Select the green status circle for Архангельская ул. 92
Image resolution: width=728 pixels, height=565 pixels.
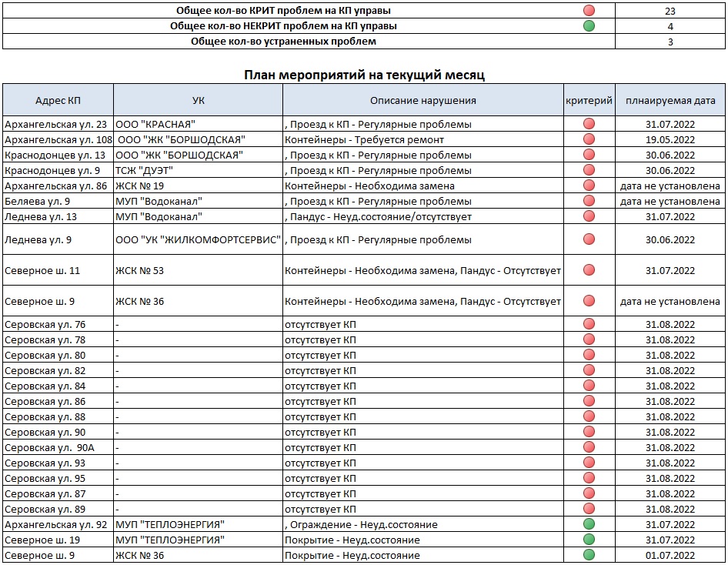tap(589, 524)
